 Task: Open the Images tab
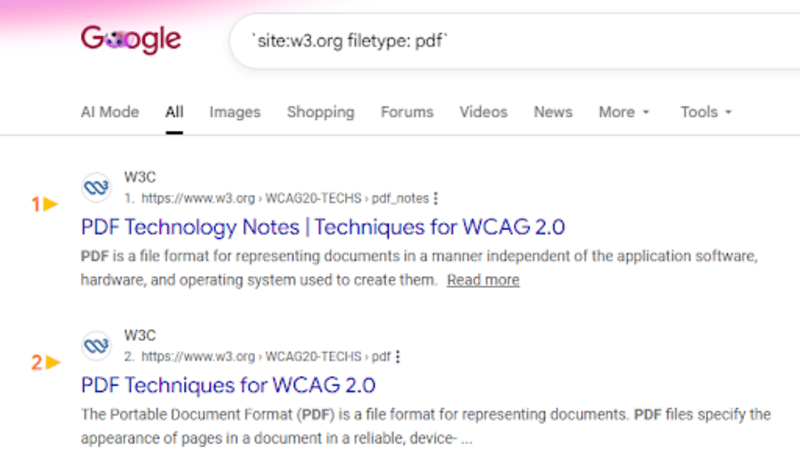pos(235,112)
